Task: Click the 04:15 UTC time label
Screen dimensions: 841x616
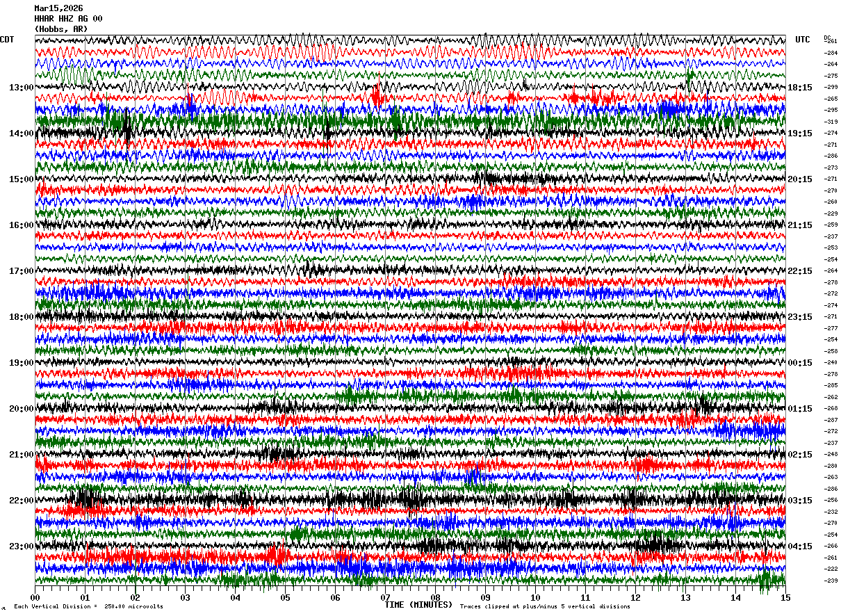Action: (x=800, y=546)
